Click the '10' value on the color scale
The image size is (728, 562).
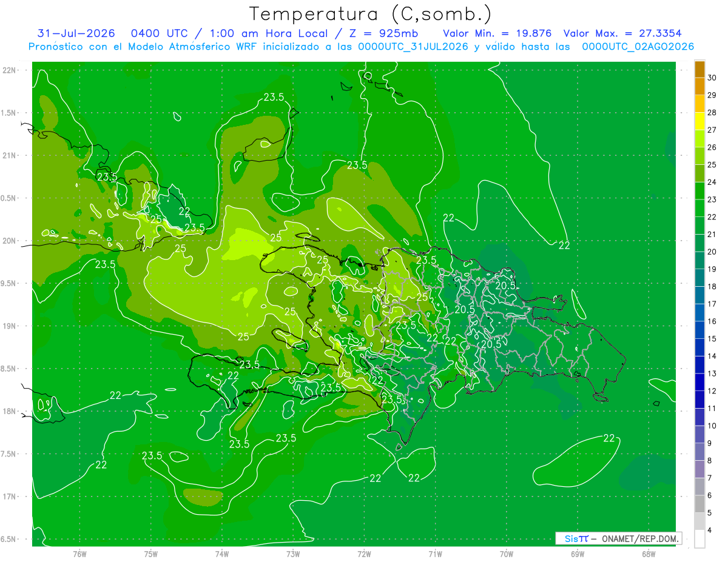(x=712, y=426)
